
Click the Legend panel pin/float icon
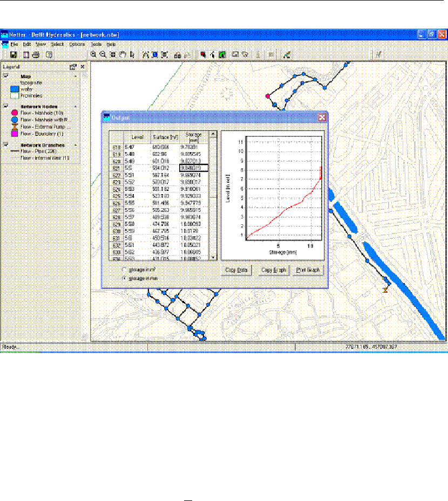click(x=73, y=67)
